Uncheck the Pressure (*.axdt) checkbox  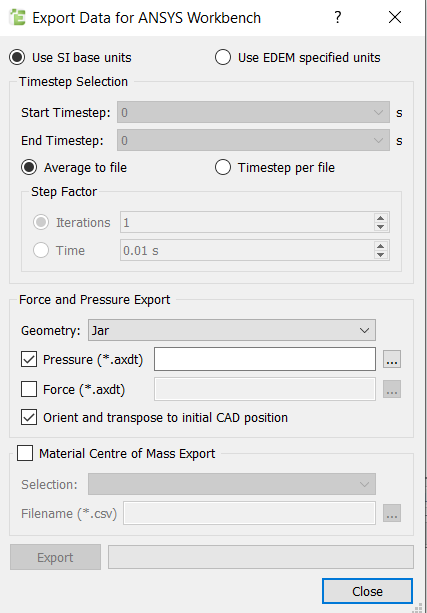point(29,359)
